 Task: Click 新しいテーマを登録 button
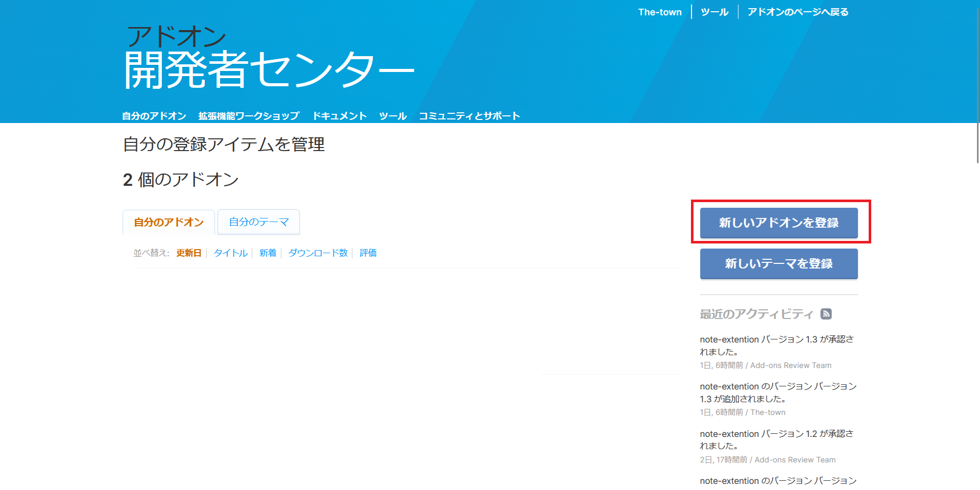tap(779, 263)
